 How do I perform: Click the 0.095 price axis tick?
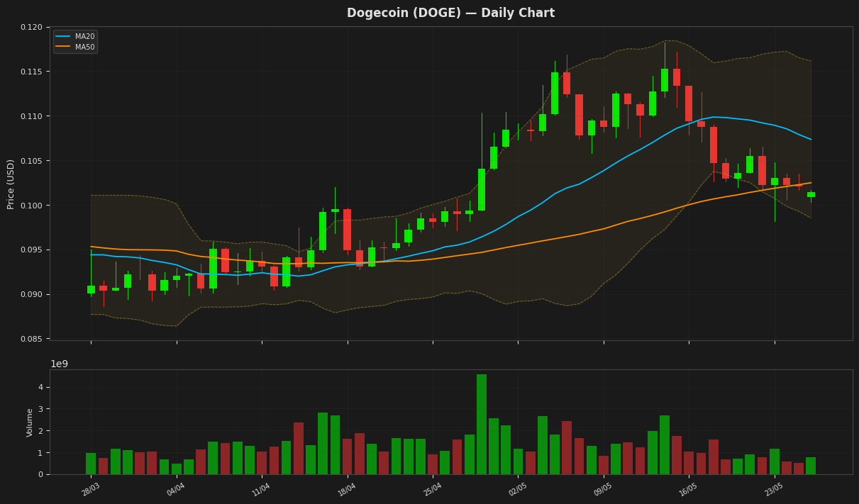point(32,250)
